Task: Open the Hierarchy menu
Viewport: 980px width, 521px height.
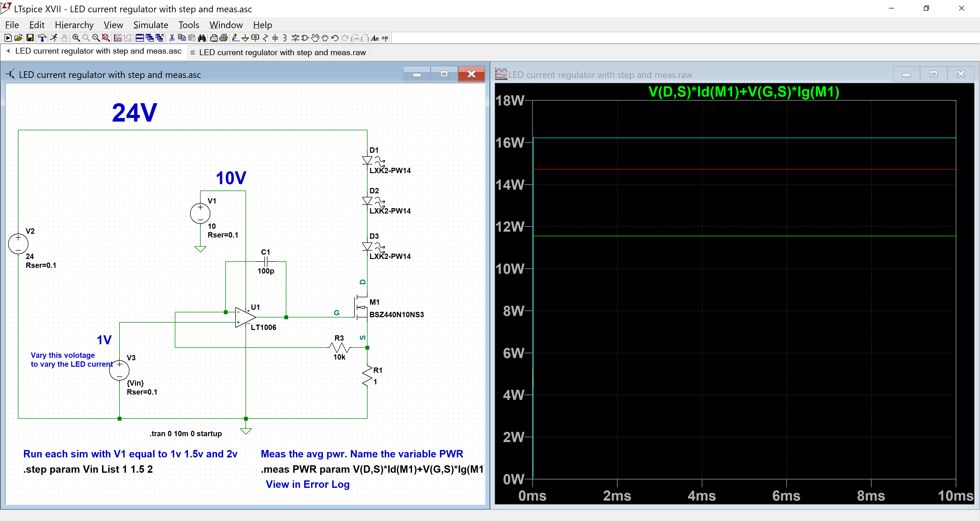Action: coord(74,25)
